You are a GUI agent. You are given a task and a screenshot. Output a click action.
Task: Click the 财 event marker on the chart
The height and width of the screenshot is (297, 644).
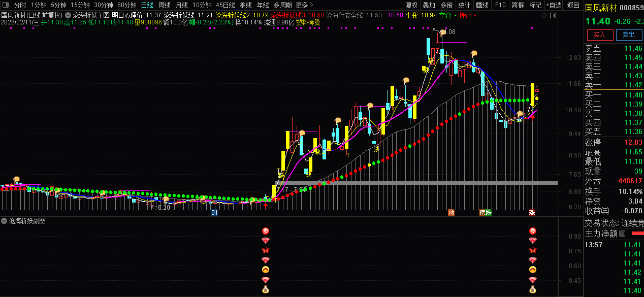click(214, 213)
